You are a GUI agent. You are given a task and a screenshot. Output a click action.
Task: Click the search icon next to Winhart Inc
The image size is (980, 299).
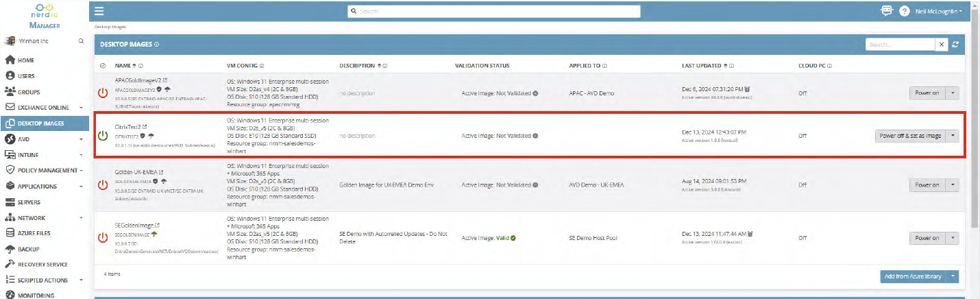point(81,41)
